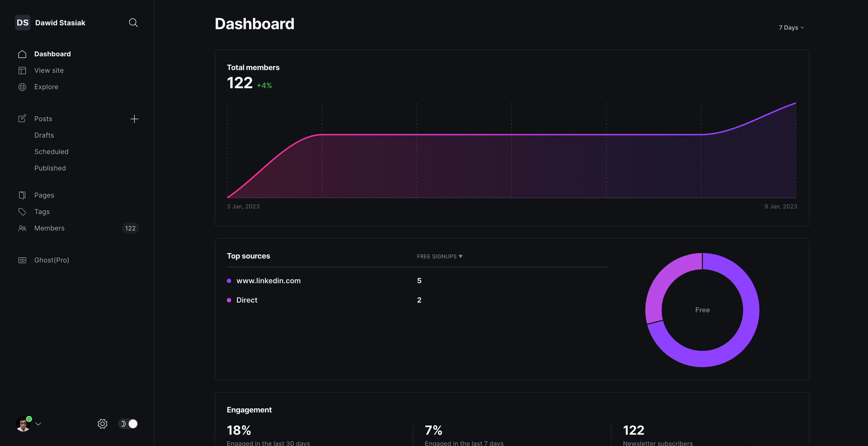Click the 7% engagement value

[x=433, y=430]
